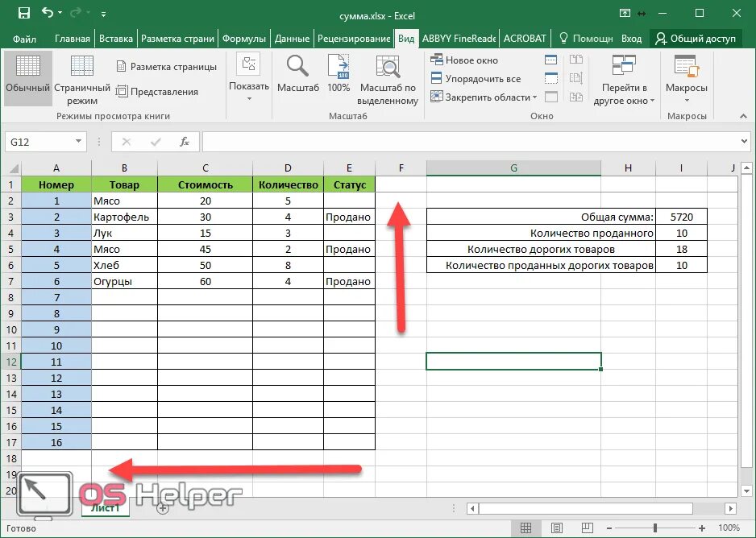Switch to the Данные tab

(x=293, y=39)
